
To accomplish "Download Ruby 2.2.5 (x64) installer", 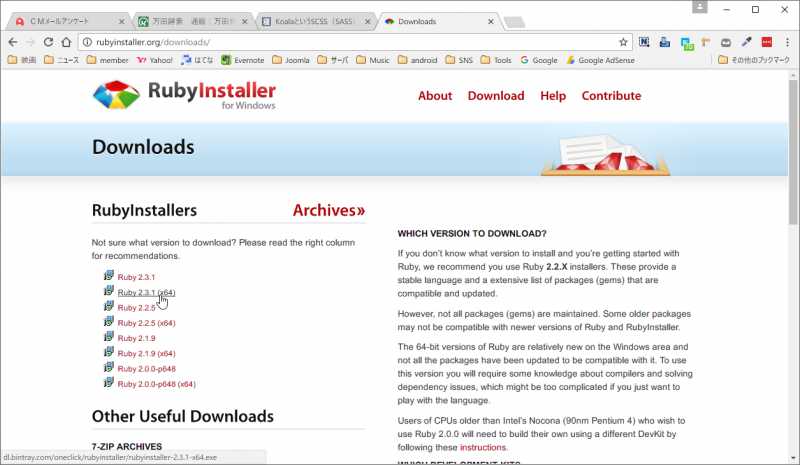I will coord(146,323).
